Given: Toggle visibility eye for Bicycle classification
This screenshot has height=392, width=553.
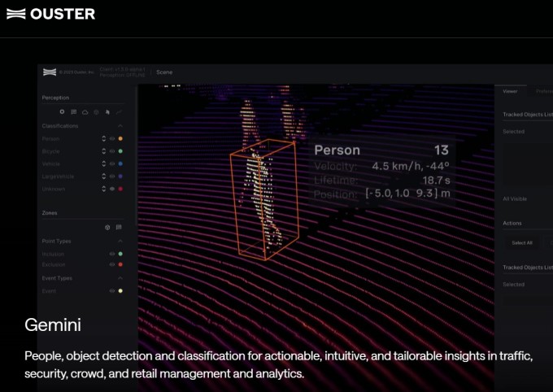Looking at the screenshot, I should (112, 151).
